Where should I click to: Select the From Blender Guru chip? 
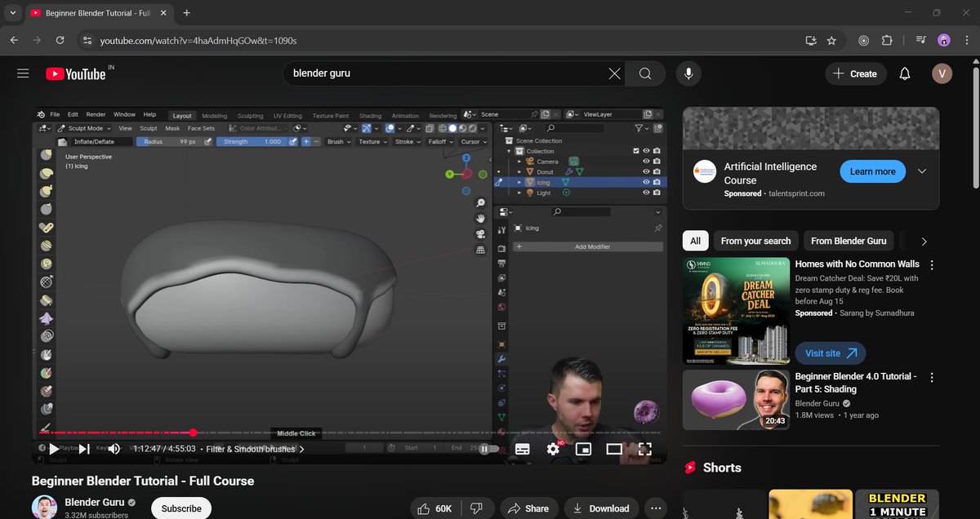[x=849, y=241]
